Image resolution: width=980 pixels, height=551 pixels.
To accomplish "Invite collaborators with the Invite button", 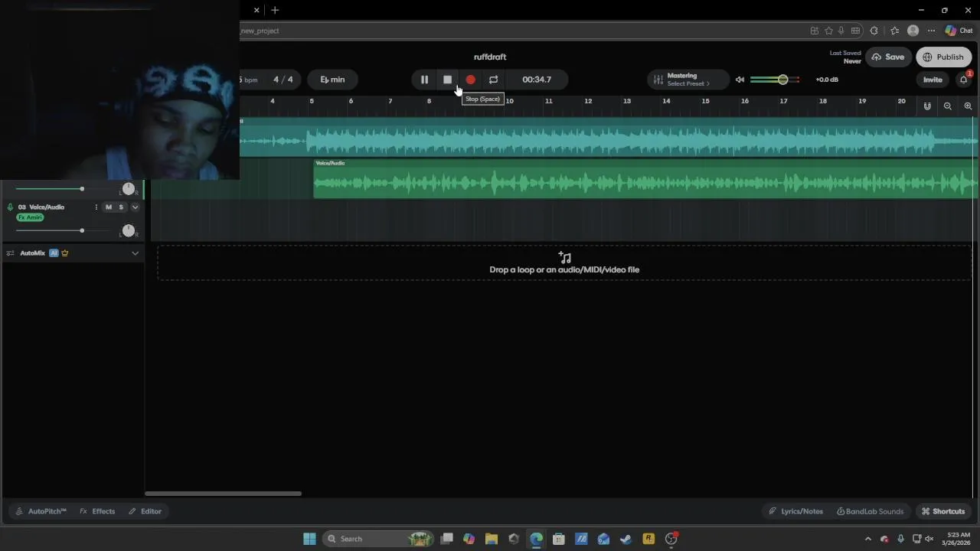I will pos(933,80).
